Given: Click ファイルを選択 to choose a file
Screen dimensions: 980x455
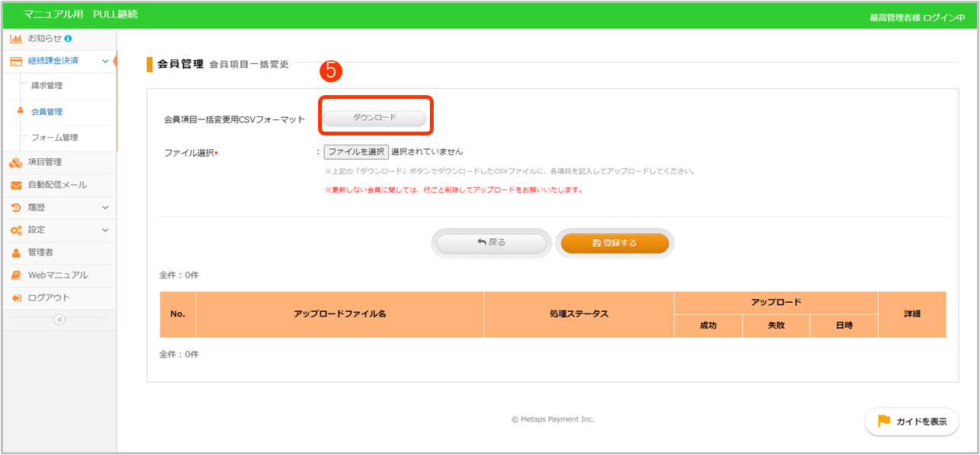Looking at the screenshot, I should coord(356,151).
